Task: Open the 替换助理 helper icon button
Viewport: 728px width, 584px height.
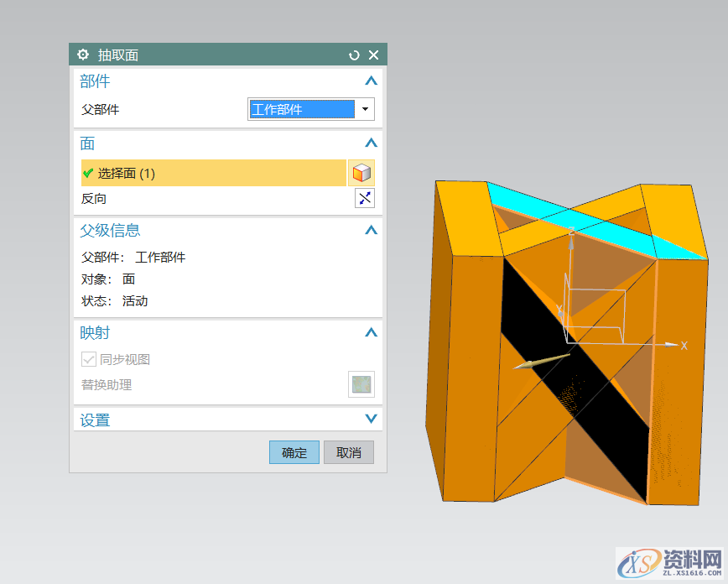Action: click(x=361, y=384)
